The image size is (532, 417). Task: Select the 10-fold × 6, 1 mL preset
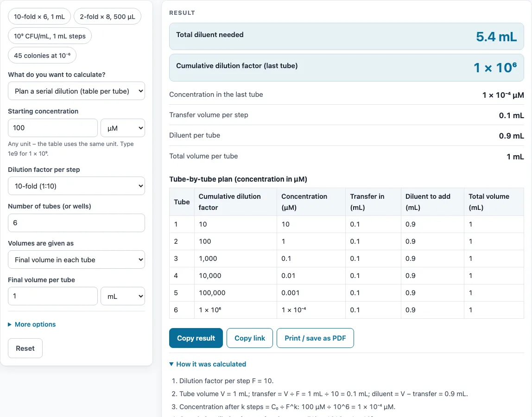[x=39, y=17]
